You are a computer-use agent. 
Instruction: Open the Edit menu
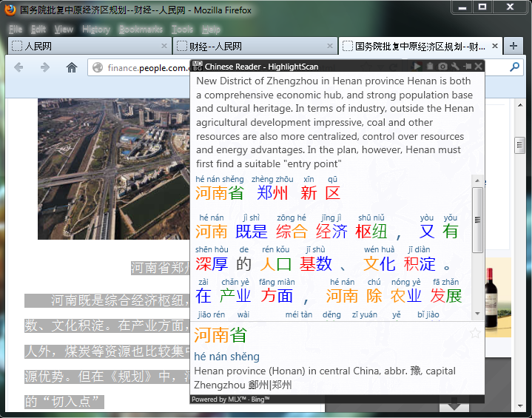[38, 30]
